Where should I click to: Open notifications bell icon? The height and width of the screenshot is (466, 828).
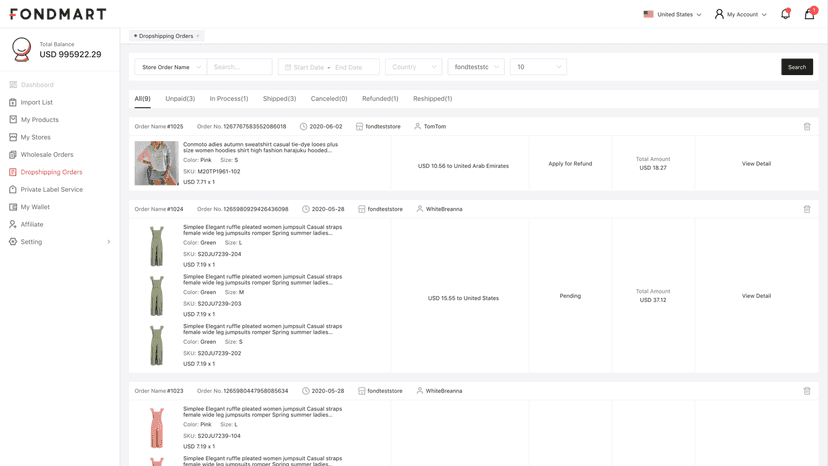point(785,14)
